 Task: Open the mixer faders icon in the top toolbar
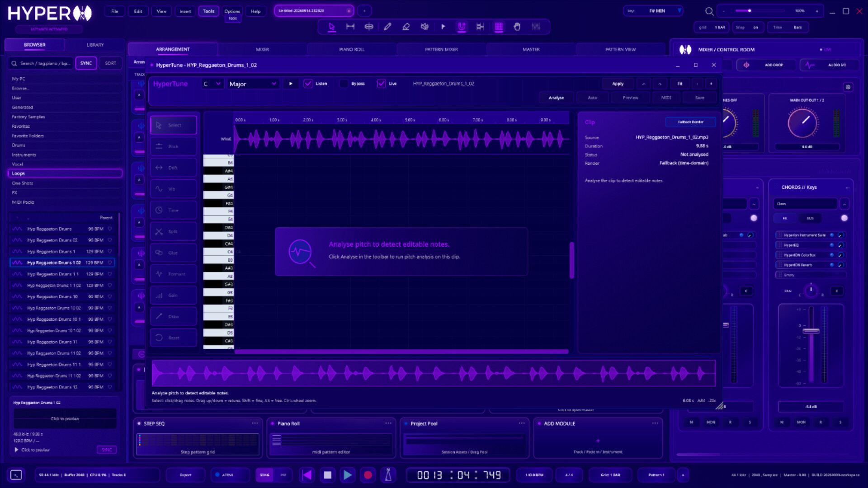(x=536, y=27)
